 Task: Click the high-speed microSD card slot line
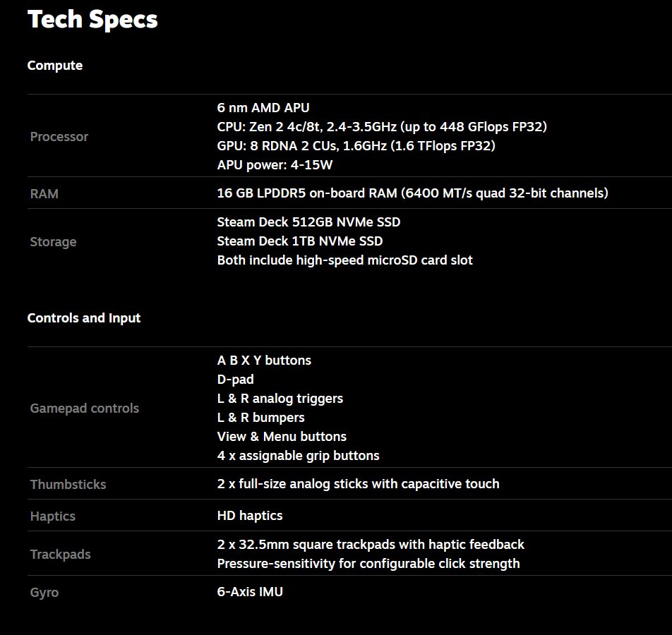[x=344, y=260]
